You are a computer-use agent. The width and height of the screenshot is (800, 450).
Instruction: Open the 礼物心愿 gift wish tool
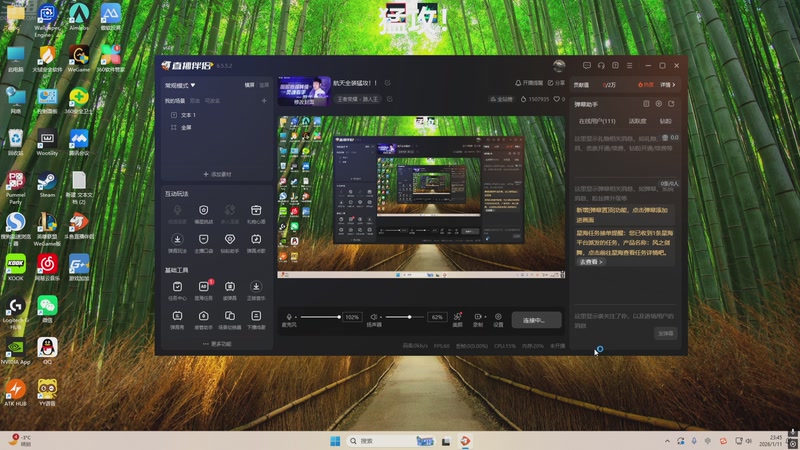pos(256,214)
